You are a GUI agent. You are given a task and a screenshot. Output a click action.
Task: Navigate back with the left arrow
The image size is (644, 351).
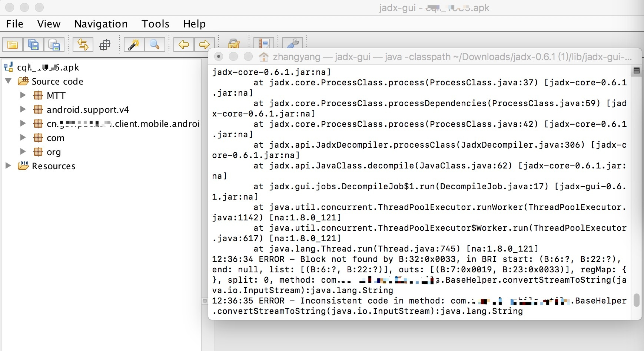coord(183,45)
